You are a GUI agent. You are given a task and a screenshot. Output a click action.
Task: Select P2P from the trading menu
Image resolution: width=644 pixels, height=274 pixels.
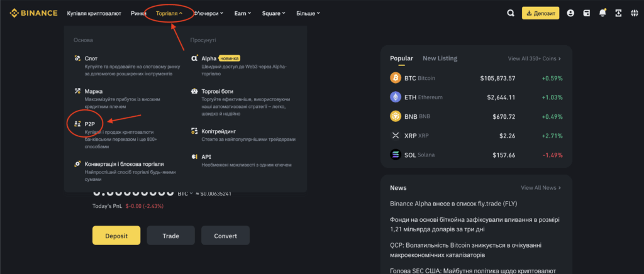pyautogui.click(x=89, y=124)
